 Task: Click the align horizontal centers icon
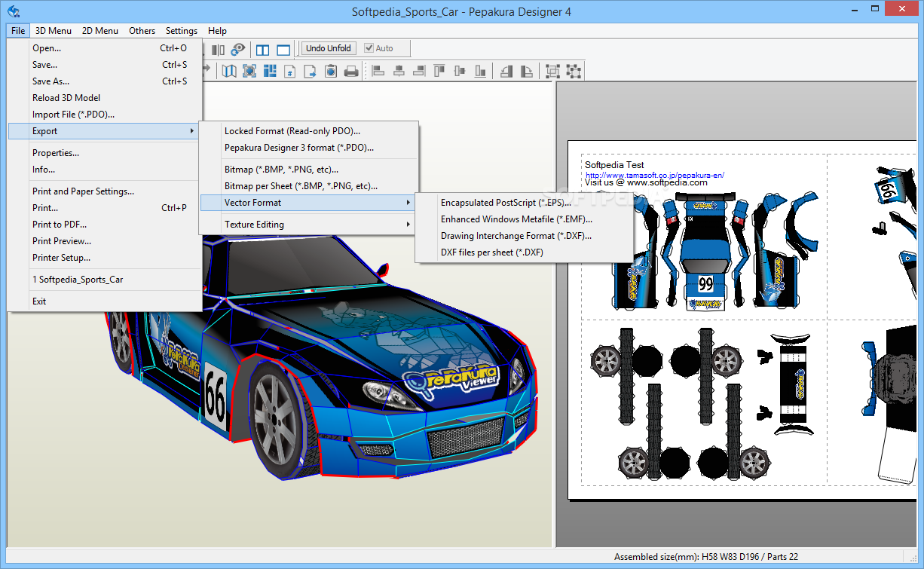pyautogui.click(x=399, y=71)
